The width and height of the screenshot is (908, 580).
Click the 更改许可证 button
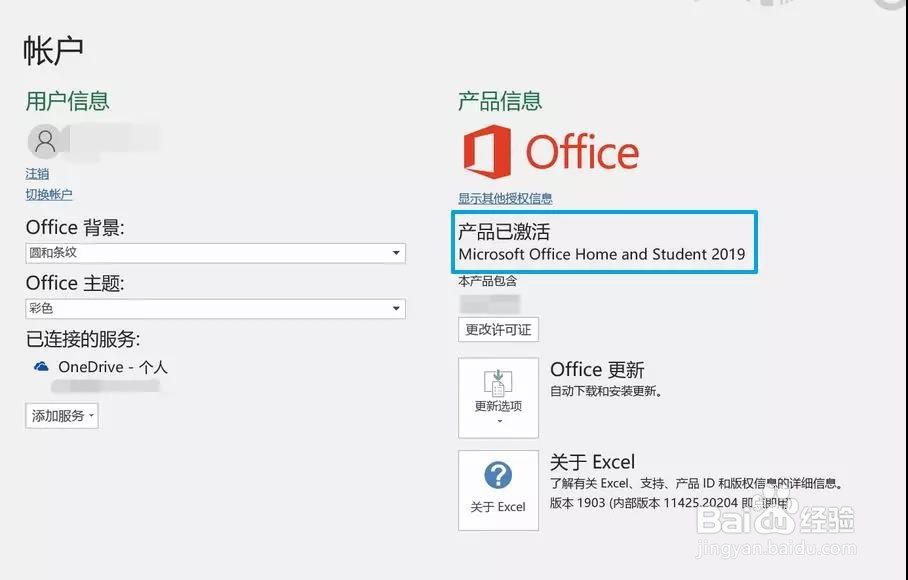coord(498,329)
